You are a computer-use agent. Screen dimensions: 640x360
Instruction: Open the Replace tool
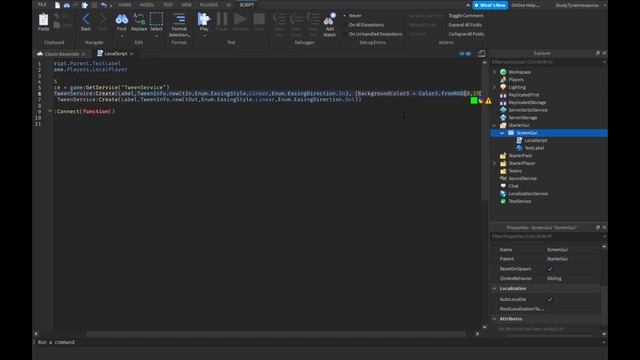[x=139, y=19]
